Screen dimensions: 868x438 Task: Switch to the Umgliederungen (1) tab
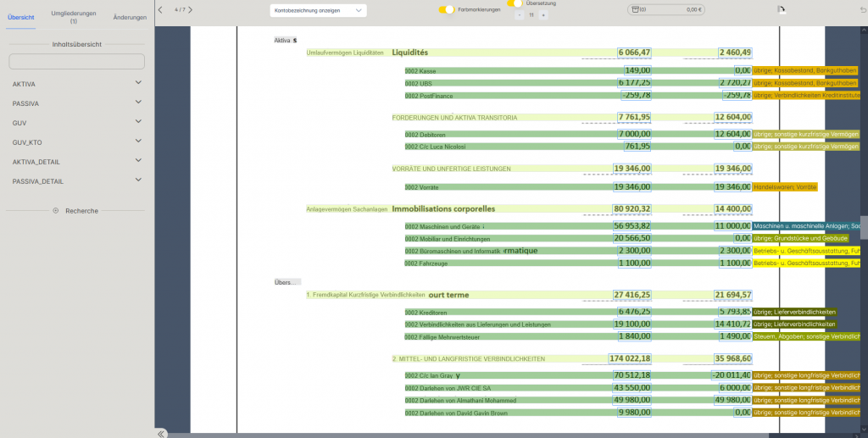74,17
